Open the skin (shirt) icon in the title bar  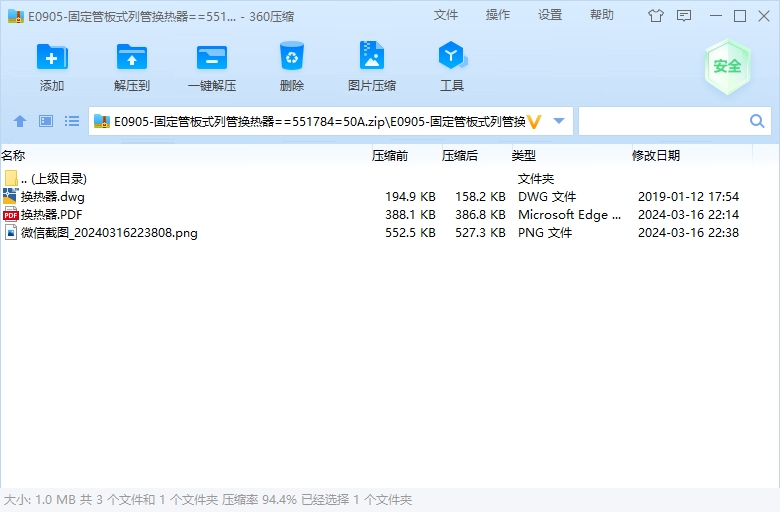(x=656, y=16)
